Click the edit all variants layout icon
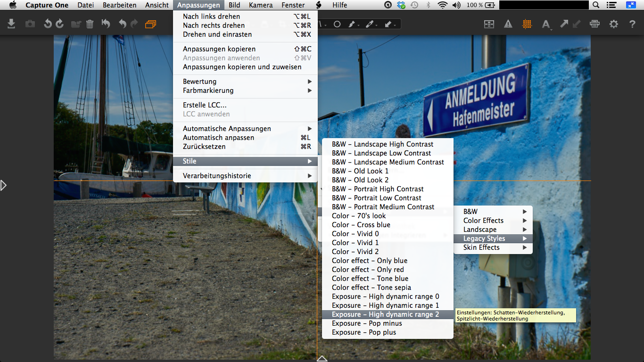The width and height of the screenshot is (644, 362). (x=489, y=24)
